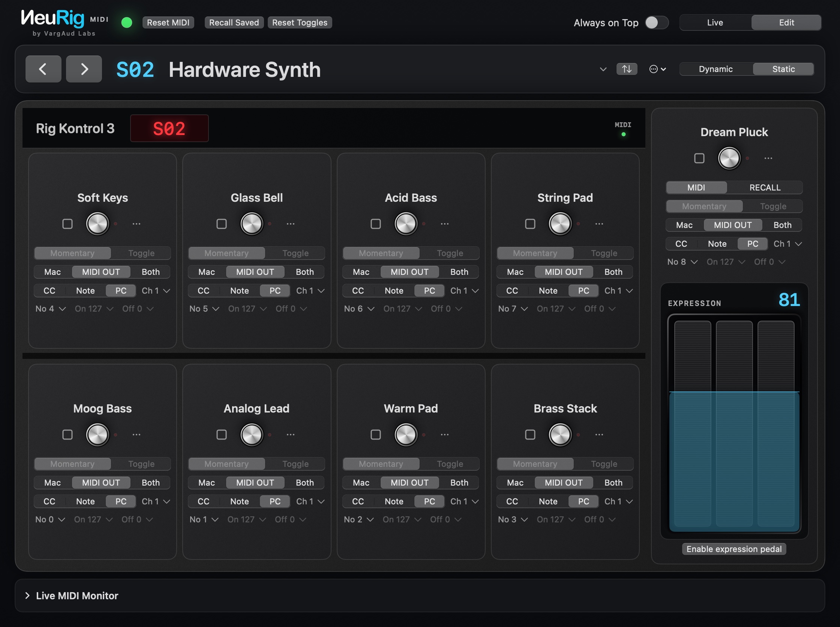Open String Pad more options ellipsis
The height and width of the screenshot is (627, 840).
[599, 224]
